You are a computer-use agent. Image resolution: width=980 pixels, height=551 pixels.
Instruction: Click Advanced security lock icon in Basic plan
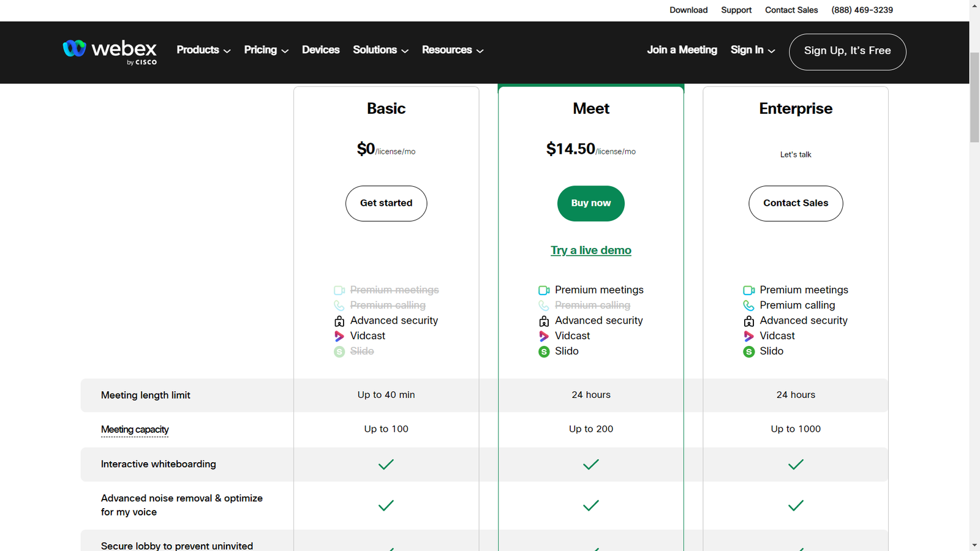pyautogui.click(x=339, y=321)
